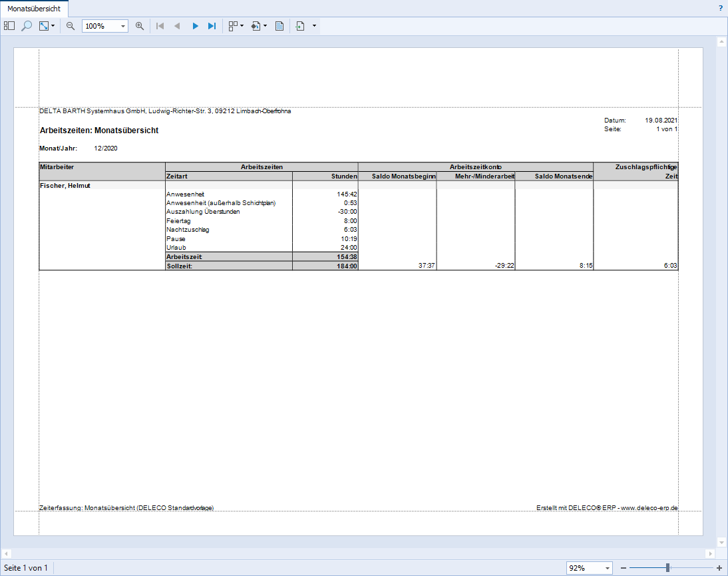Jump to the first page
This screenshot has height=576, width=728.
pyautogui.click(x=160, y=26)
